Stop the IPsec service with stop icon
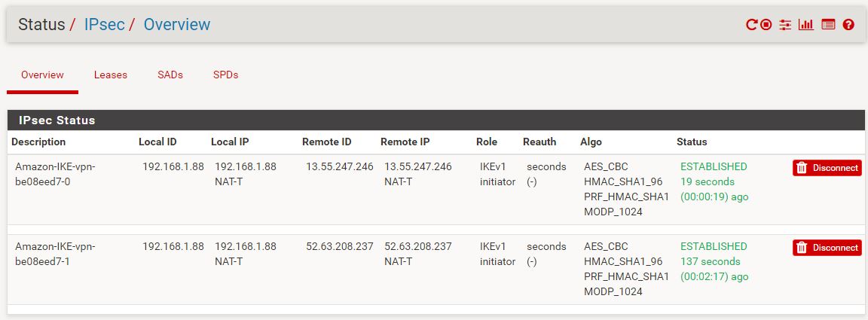 [x=766, y=24]
